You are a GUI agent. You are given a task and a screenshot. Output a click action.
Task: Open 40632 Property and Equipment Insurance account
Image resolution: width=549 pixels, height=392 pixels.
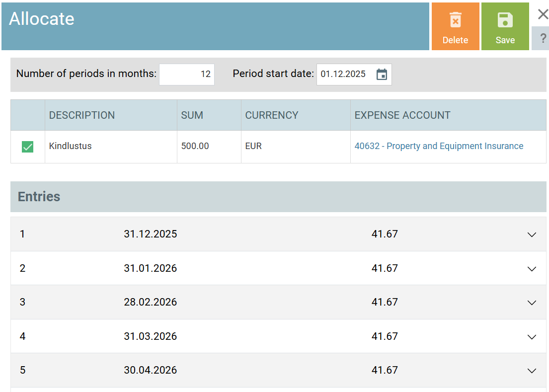coord(438,146)
